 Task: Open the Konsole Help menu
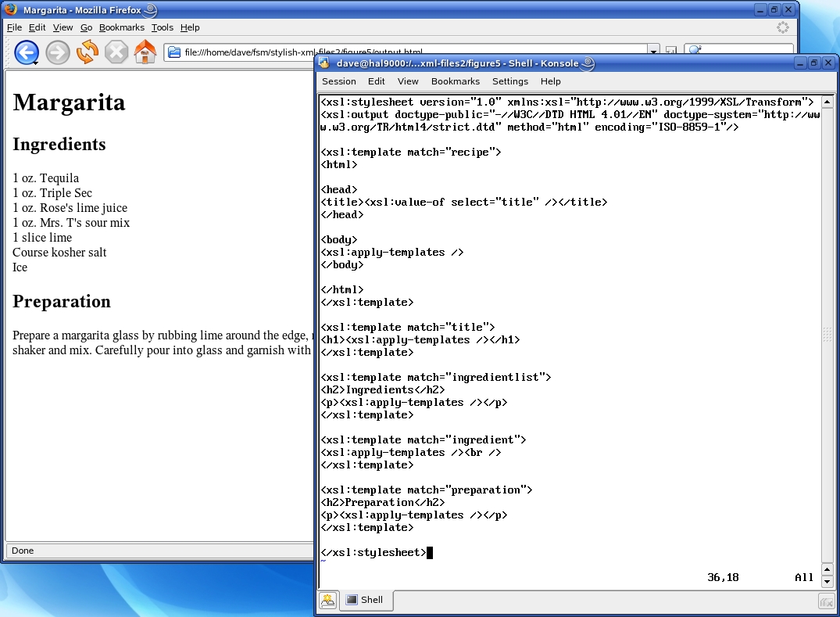[x=551, y=81]
